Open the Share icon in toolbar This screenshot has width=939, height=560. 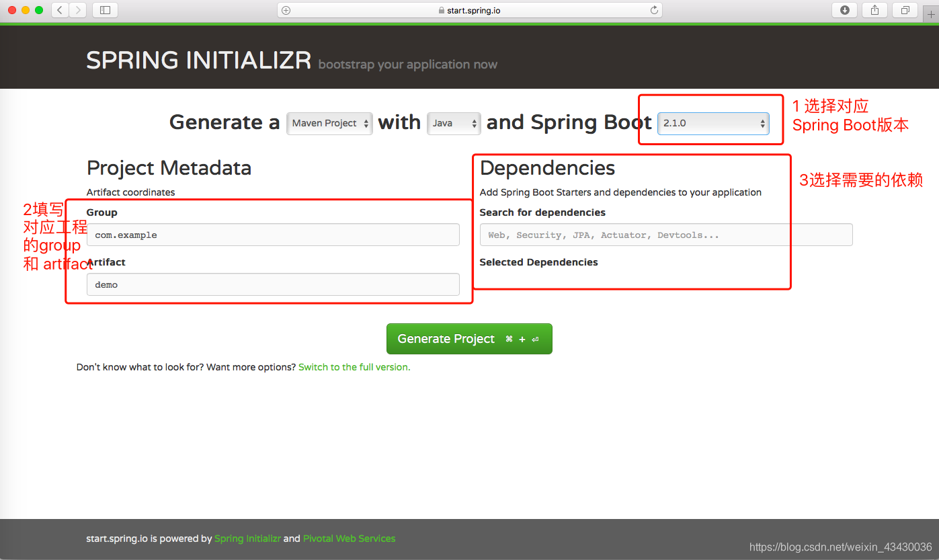click(x=874, y=10)
